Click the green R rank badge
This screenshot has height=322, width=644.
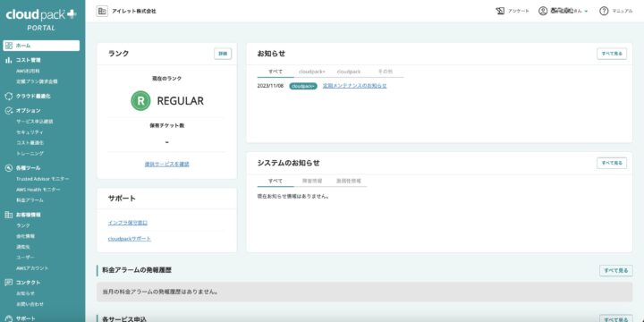pos(141,100)
